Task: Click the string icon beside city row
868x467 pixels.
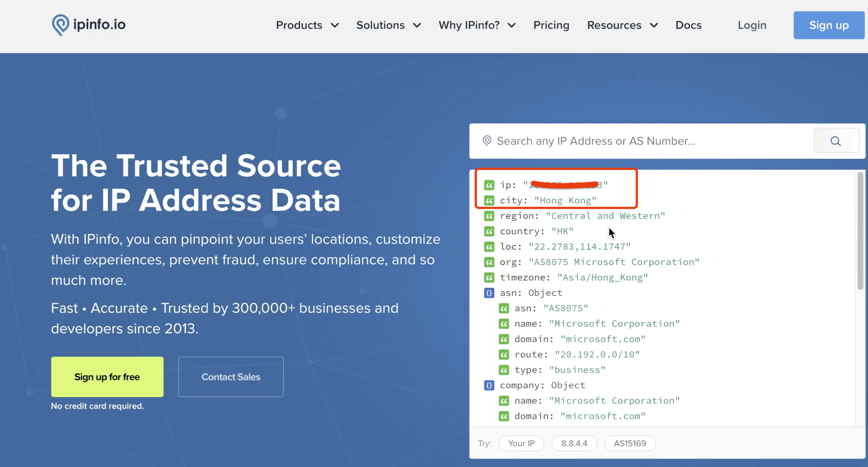Action: pos(489,200)
